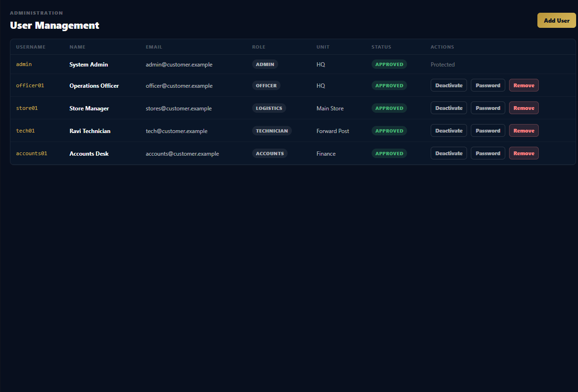This screenshot has height=392, width=578.
Task: Remove the accounts01 user
Action: 524,153
